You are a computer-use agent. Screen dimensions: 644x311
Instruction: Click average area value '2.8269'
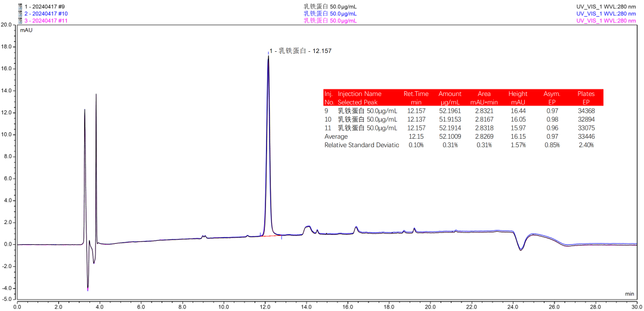click(x=484, y=136)
